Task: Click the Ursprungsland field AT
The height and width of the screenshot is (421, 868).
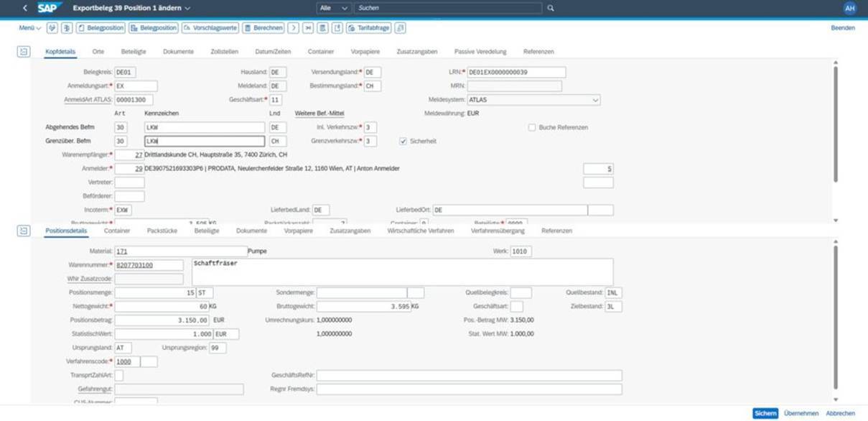Action: pyautogui.click(x=123, y=348)
